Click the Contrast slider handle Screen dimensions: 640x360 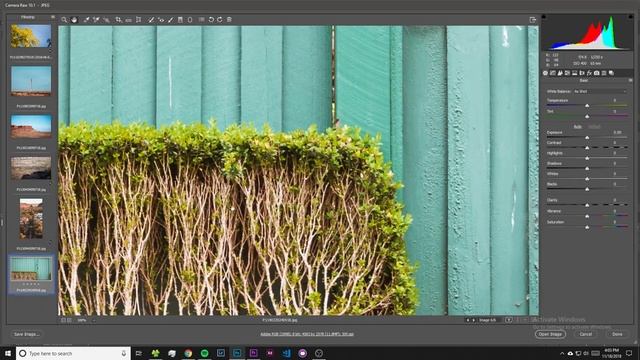(x=587, y=148)
